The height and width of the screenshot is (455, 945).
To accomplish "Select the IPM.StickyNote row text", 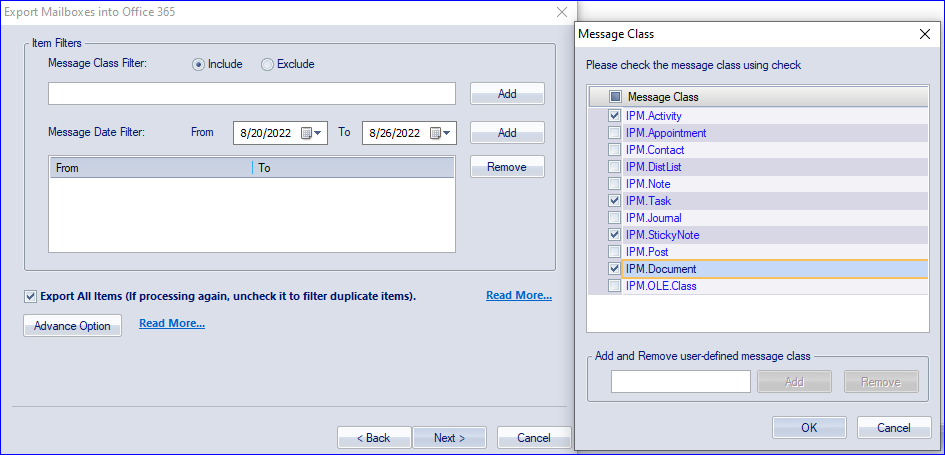I will click(662, 235).
